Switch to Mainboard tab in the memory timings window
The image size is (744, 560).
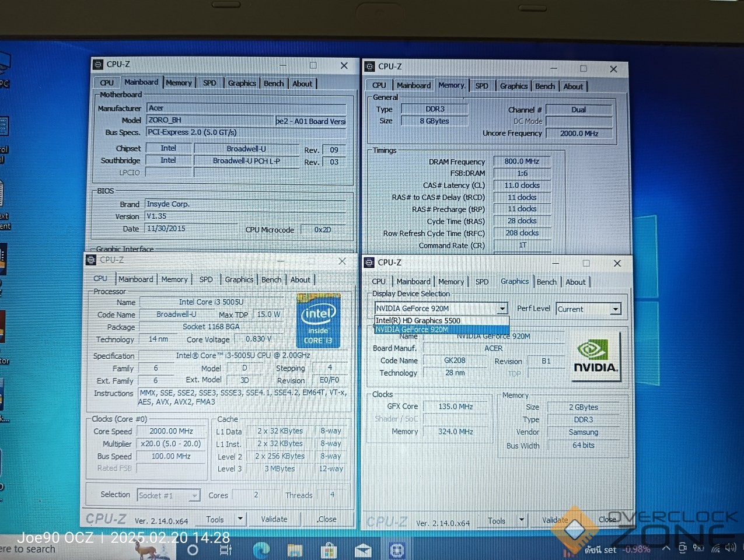[x=414, y=86]
